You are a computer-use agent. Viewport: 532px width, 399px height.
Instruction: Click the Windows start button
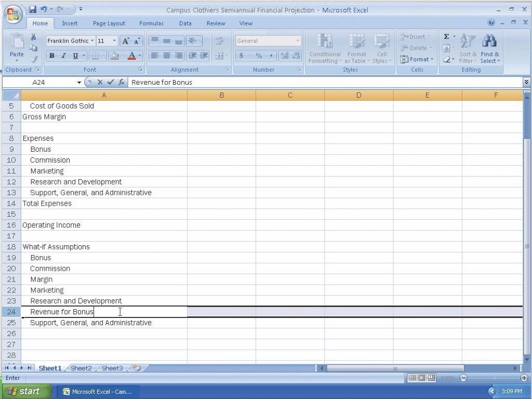(26, 391)
